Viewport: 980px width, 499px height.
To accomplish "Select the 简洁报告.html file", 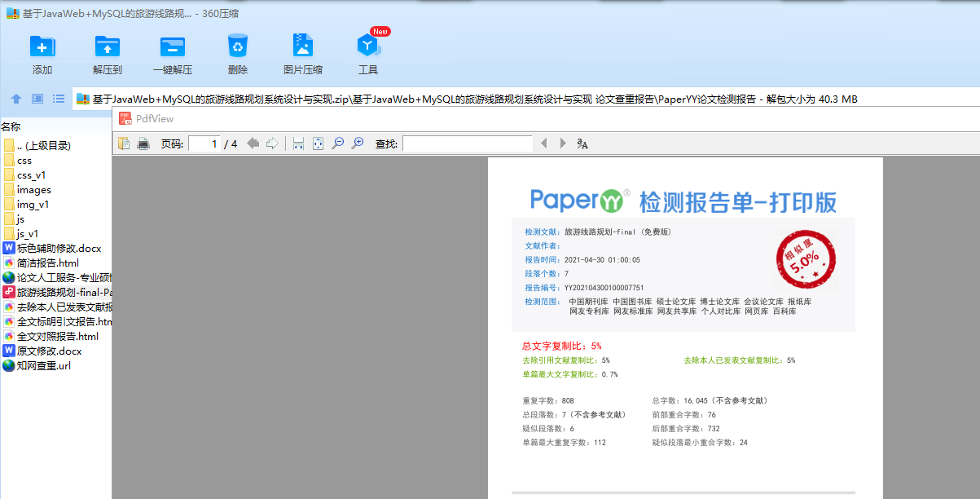I will [41, 263].
